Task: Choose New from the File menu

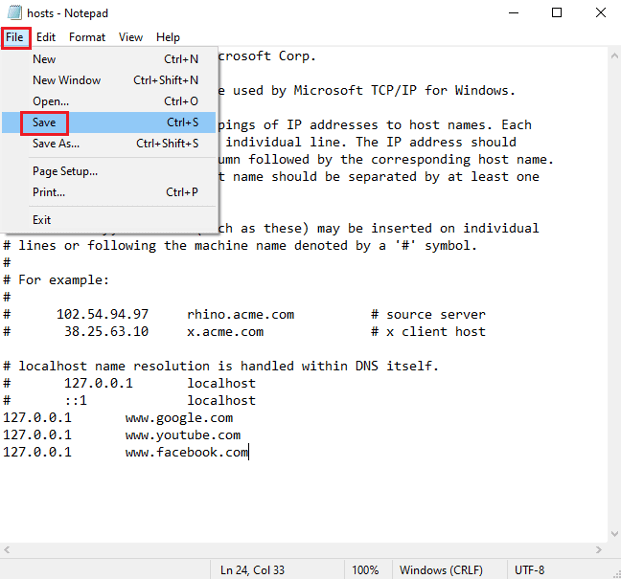Action: [44, 59]
